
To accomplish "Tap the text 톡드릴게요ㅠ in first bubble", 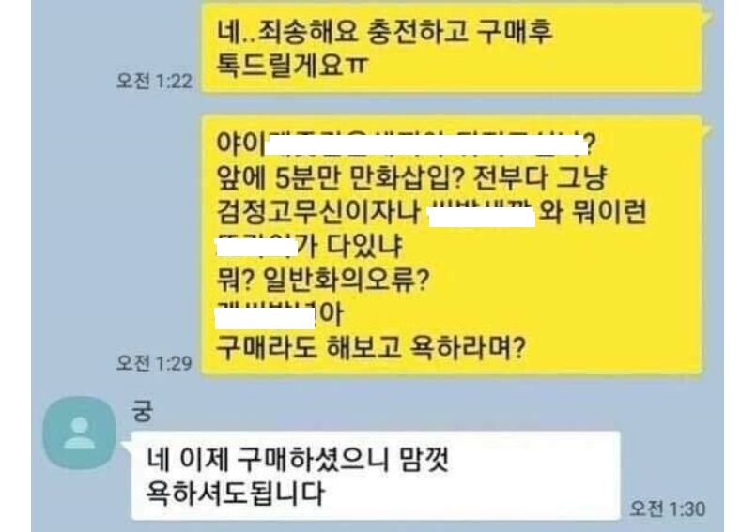I will (x=293, y=65).
